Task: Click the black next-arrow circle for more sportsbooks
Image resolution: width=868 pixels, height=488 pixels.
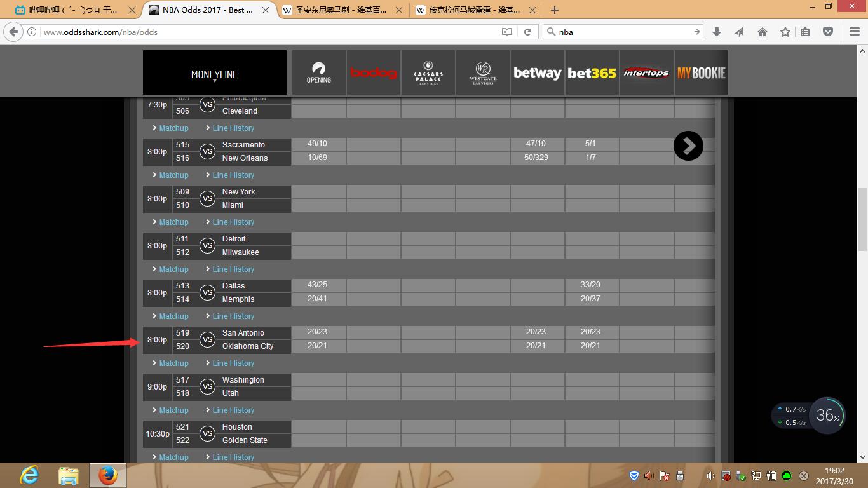Action: (688, 146)
